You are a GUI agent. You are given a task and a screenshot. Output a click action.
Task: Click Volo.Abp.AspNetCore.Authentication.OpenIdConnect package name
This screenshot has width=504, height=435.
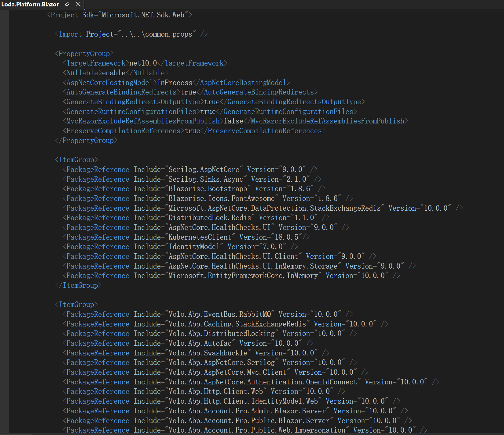pyautogui.click(x=262, y=382)
